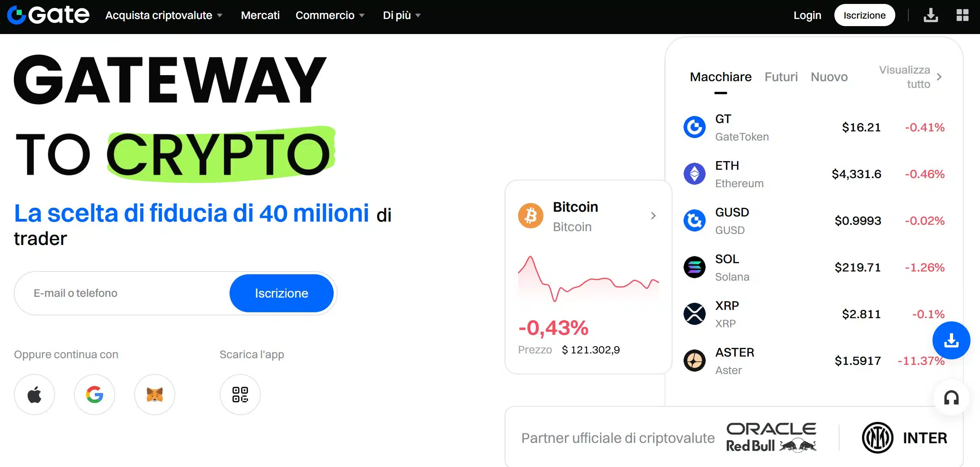
Task: Expand the Commercio menu dropdown
Action: pyautogui.click(x=330, y=15)
